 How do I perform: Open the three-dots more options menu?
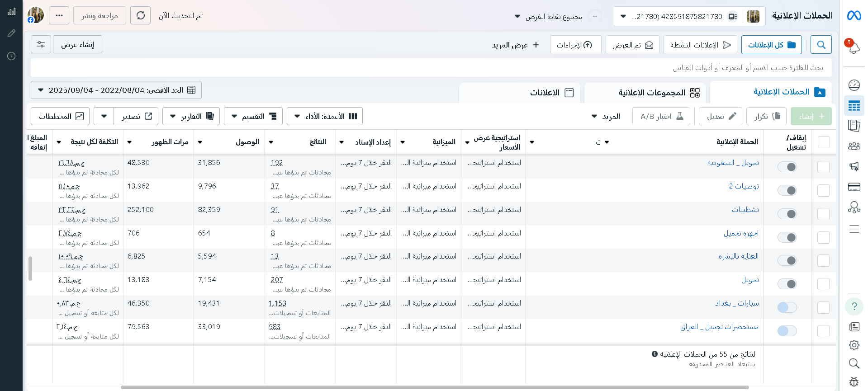[59, 16]
